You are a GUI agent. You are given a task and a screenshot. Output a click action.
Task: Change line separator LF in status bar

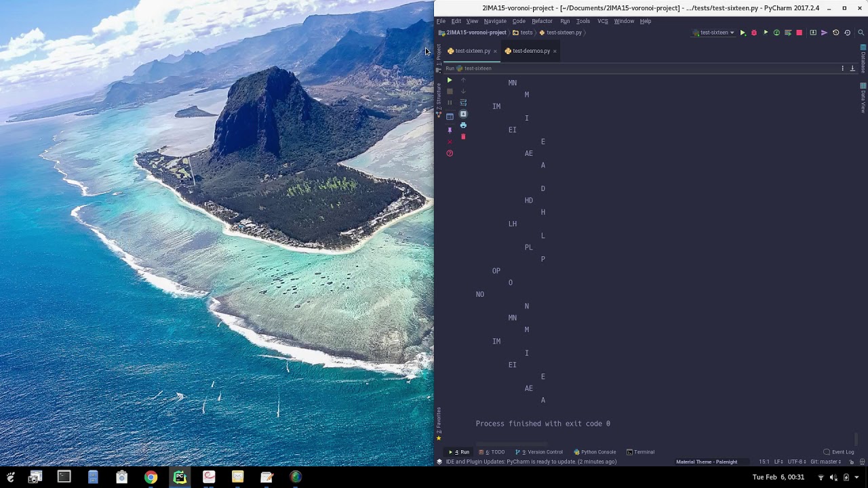pos(778,462)
